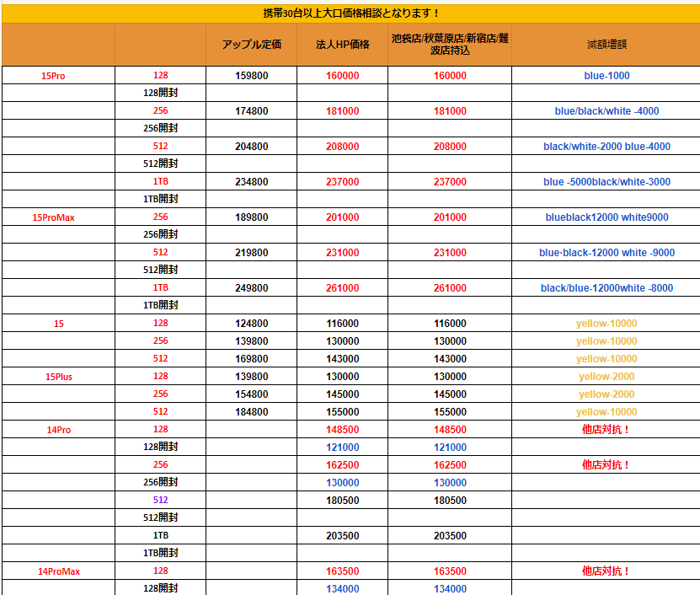Select the アップル定価 column header

[251, 44]
